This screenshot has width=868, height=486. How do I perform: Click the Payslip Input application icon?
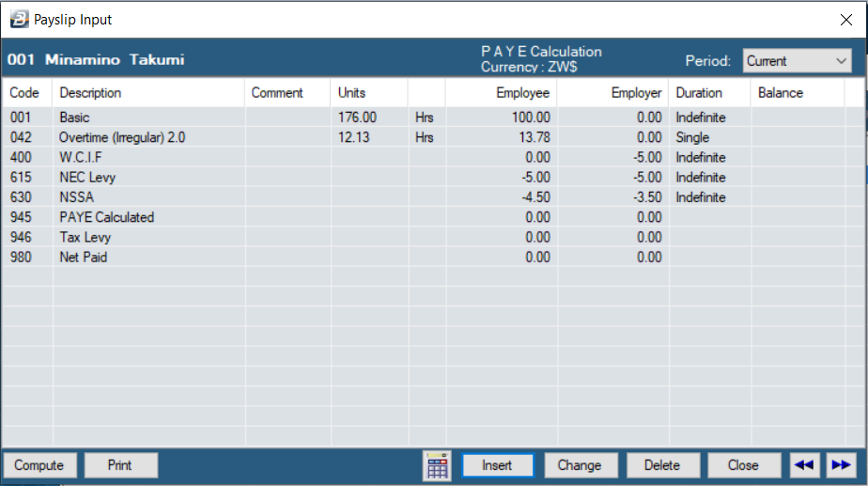(19, 20)
